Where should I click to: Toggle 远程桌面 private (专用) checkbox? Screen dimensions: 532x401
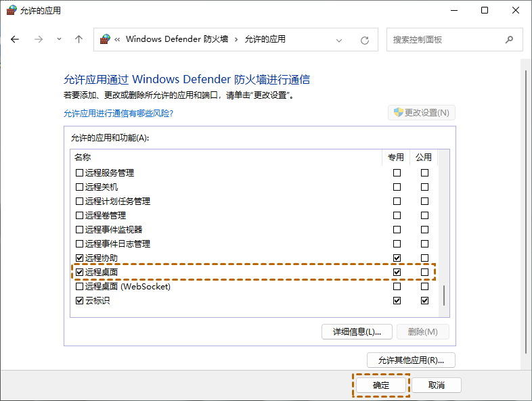(397, 273)
